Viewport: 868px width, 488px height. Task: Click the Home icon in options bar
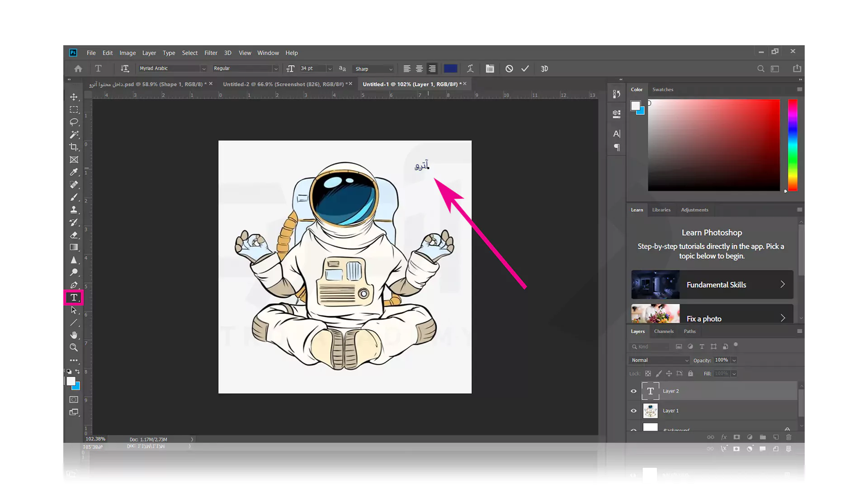tap(78, 69)
